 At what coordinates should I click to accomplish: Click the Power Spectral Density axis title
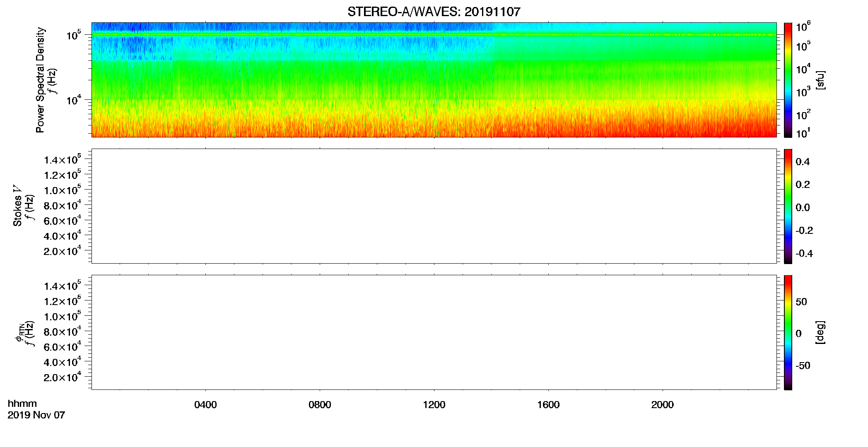point(40,80)
